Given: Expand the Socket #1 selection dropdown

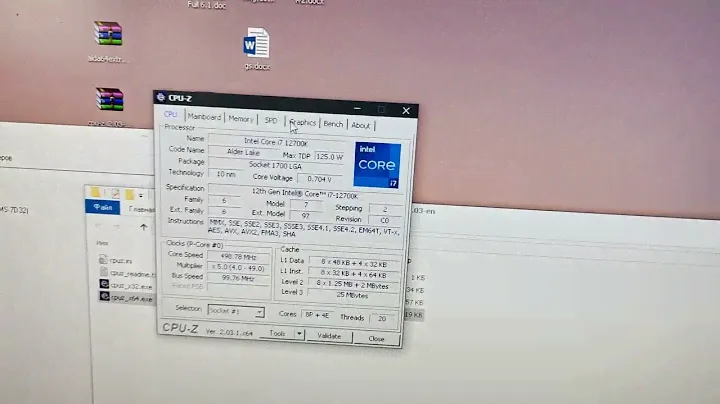Looking at the screenshot, I should 259,312.
